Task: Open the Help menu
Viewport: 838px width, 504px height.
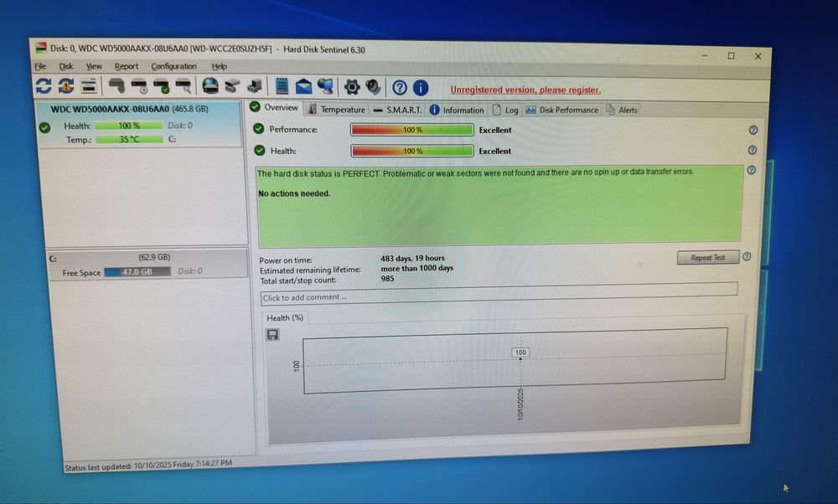Action: click(219, 66)
